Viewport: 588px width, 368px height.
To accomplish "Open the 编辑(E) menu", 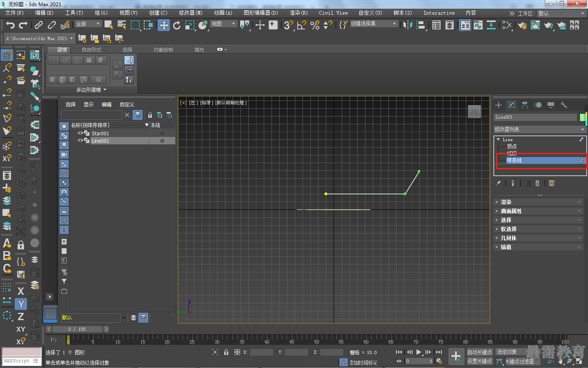I will tap(44, 13).
